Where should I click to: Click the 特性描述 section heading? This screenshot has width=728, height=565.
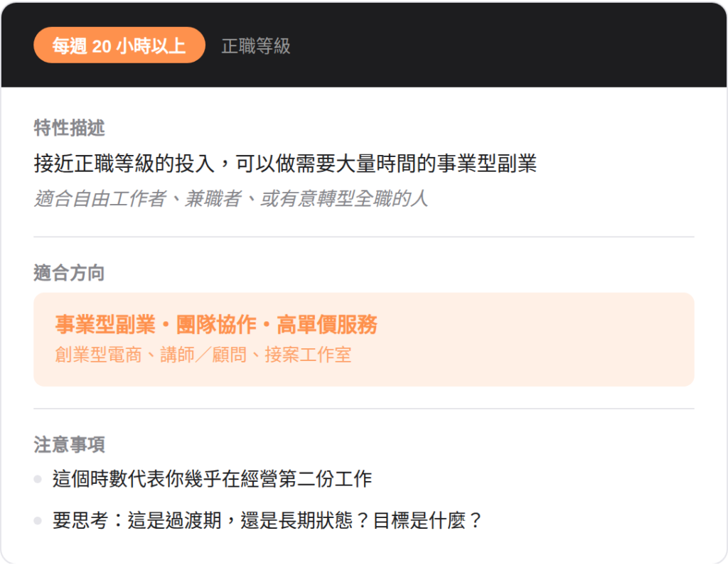tap(69, 128)
